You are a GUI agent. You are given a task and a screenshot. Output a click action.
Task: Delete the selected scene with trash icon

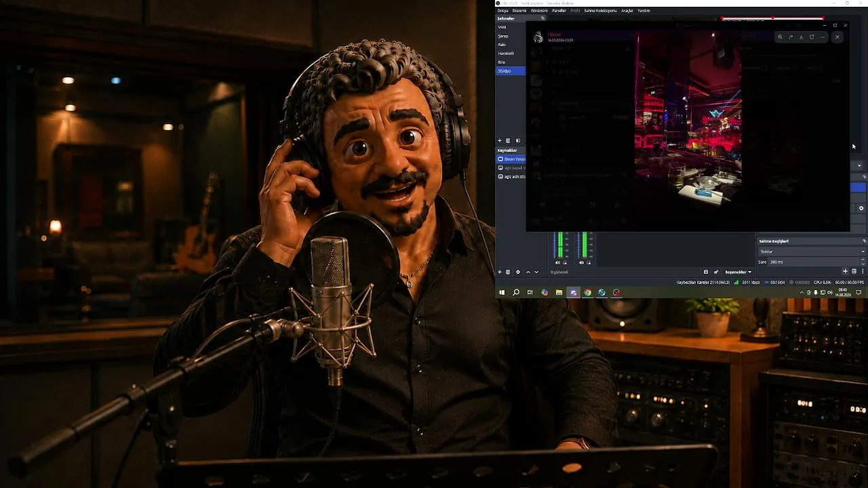508,141
